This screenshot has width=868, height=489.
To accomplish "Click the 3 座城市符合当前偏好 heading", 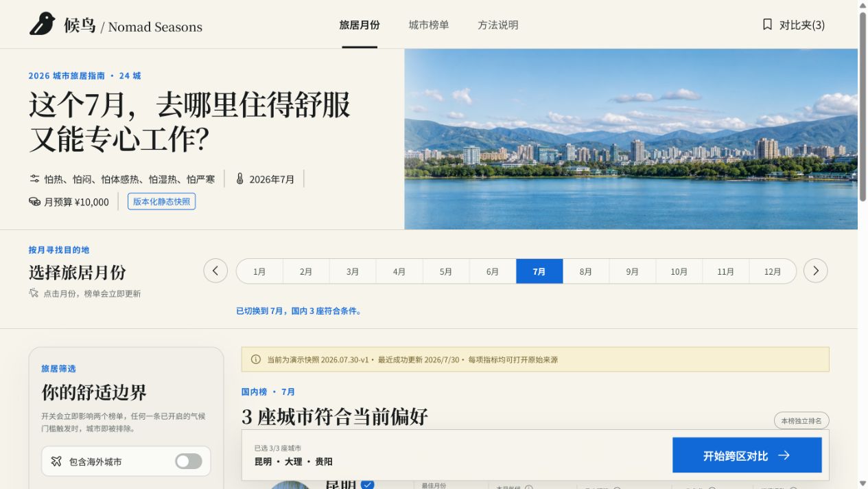I will click(335, 416).
